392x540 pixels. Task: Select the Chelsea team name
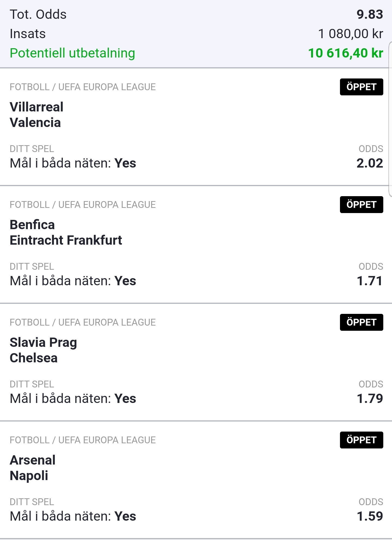point(34,358)
